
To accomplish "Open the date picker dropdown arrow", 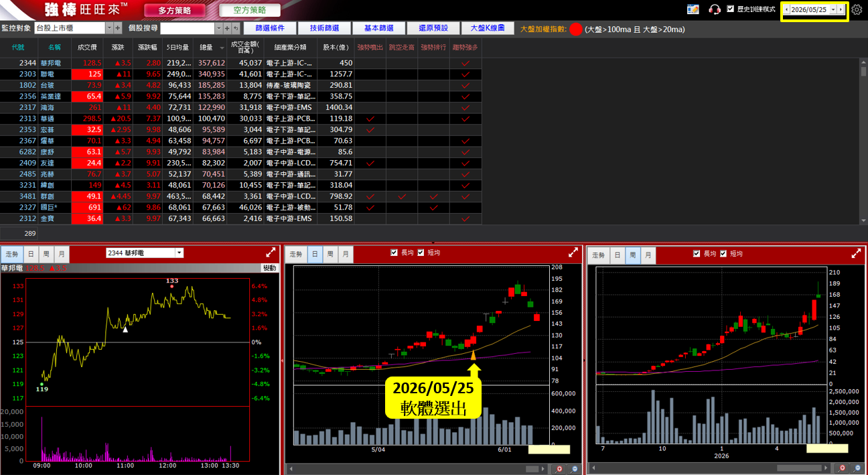I will 833,10.
